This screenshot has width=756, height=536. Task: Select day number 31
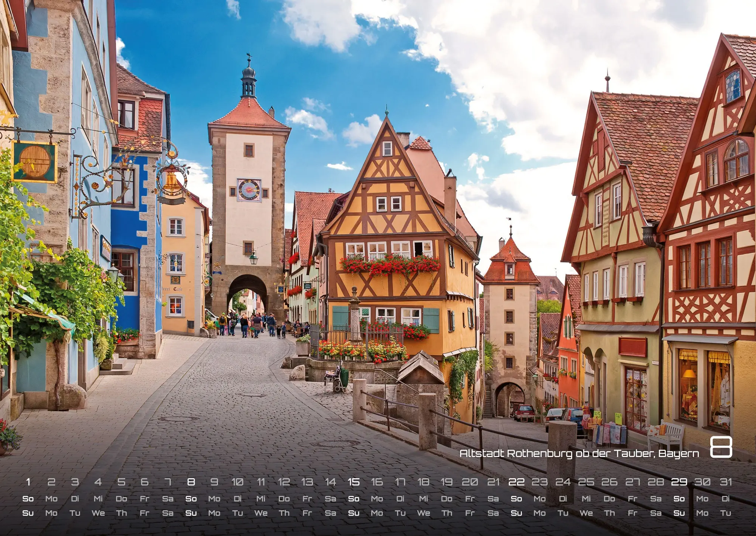tap(726, 482)
